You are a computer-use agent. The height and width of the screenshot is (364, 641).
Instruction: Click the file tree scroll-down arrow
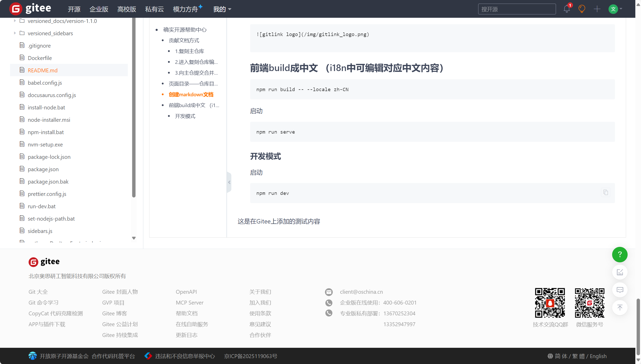click(134, 238)
